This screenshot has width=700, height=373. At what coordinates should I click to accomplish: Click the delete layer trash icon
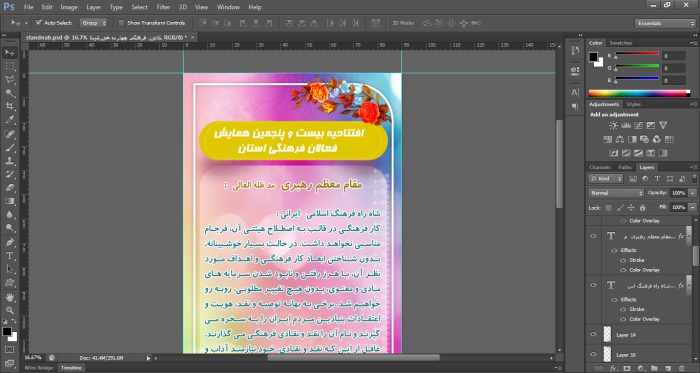[x=681, y=368]
